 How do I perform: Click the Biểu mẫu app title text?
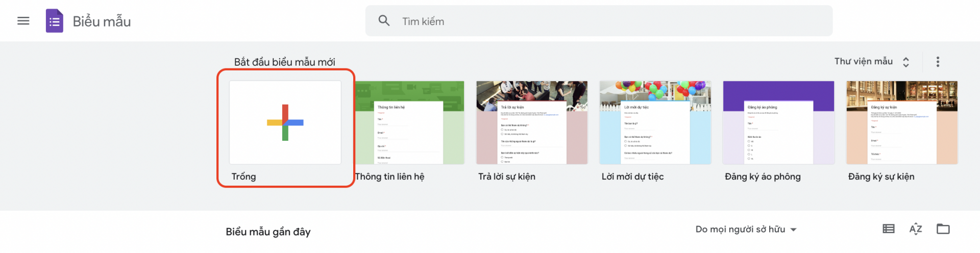click(102, 21)
